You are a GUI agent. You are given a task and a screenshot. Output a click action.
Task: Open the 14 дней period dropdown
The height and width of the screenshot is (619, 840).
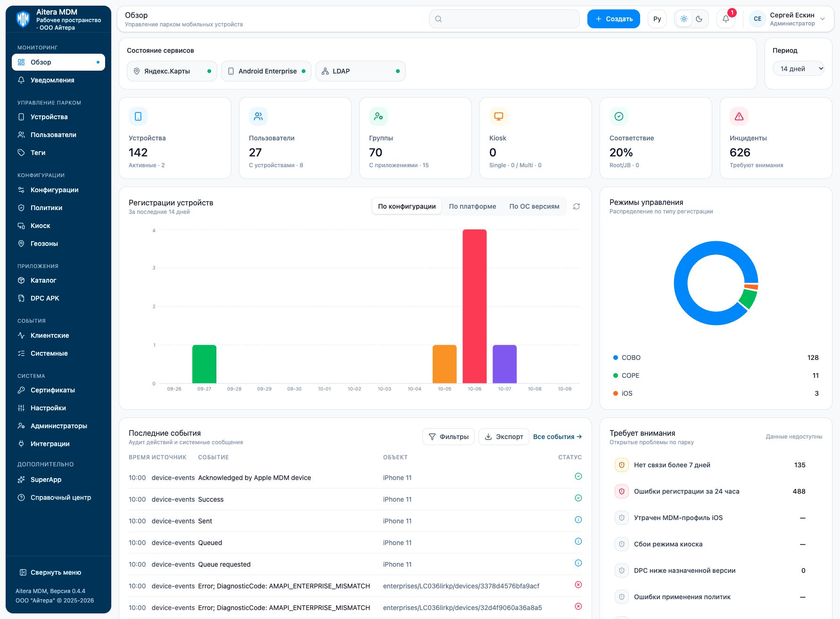click(799, 69)
